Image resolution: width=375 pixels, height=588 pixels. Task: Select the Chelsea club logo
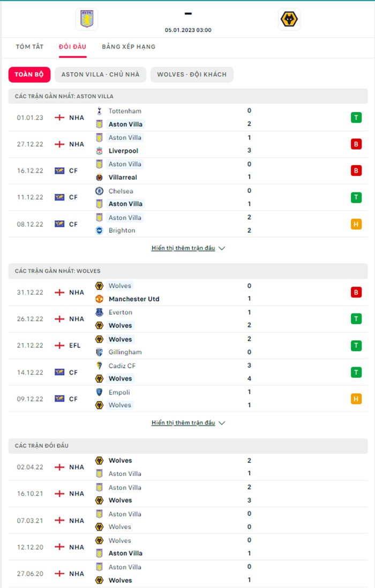99,191
